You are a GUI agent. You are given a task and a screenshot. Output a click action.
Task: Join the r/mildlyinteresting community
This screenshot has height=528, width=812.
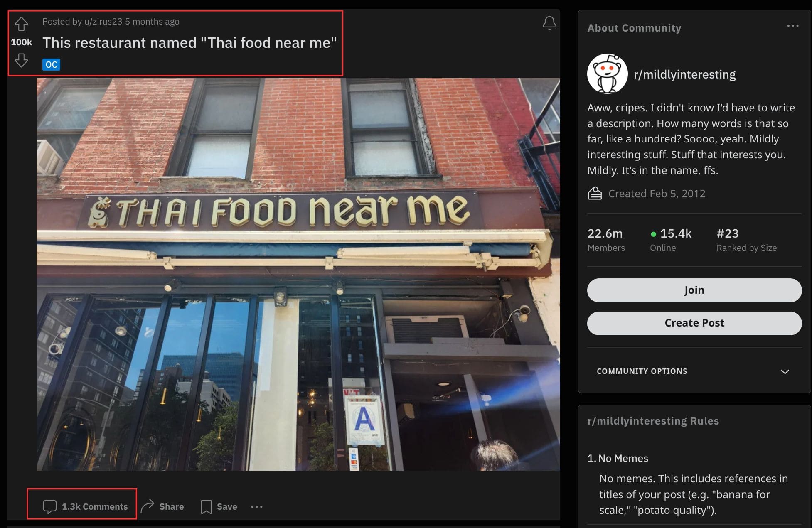tap(694, 290)
